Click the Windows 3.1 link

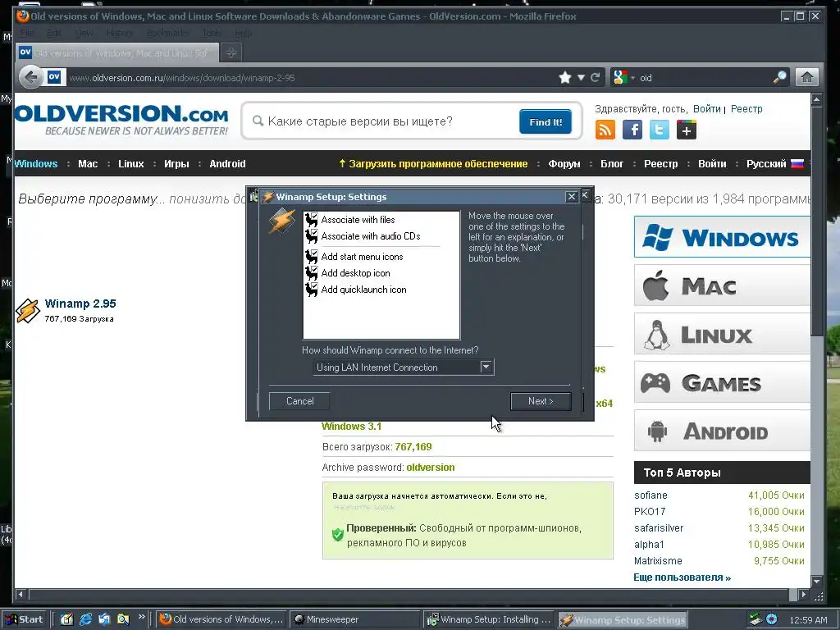click(x=351, y=427)
